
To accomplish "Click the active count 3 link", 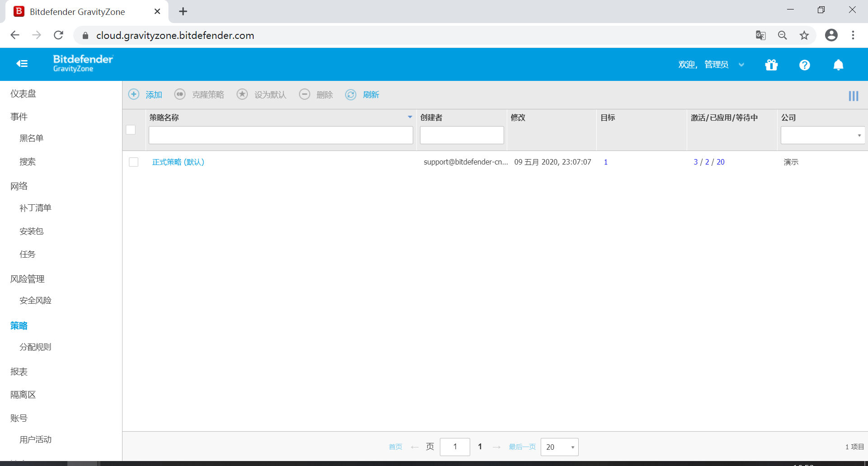I will pyautogui.click(x=696, y=162).
